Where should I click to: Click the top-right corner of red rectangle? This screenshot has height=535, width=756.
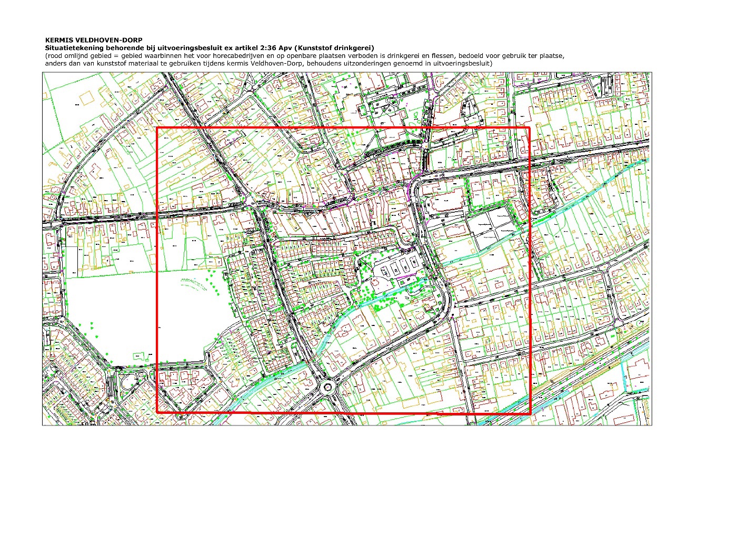click(529, 128)
